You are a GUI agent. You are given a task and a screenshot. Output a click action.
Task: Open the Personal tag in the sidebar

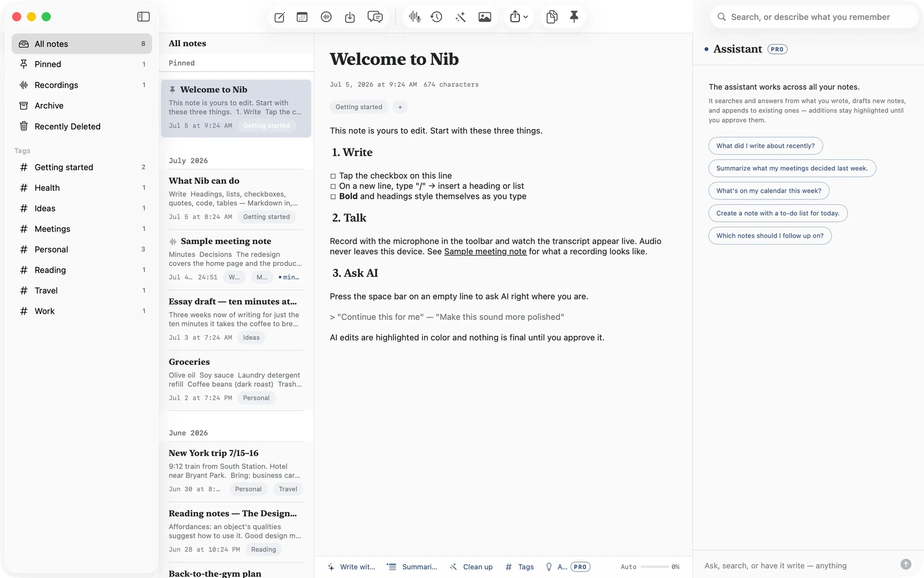(x=82, y=249)
